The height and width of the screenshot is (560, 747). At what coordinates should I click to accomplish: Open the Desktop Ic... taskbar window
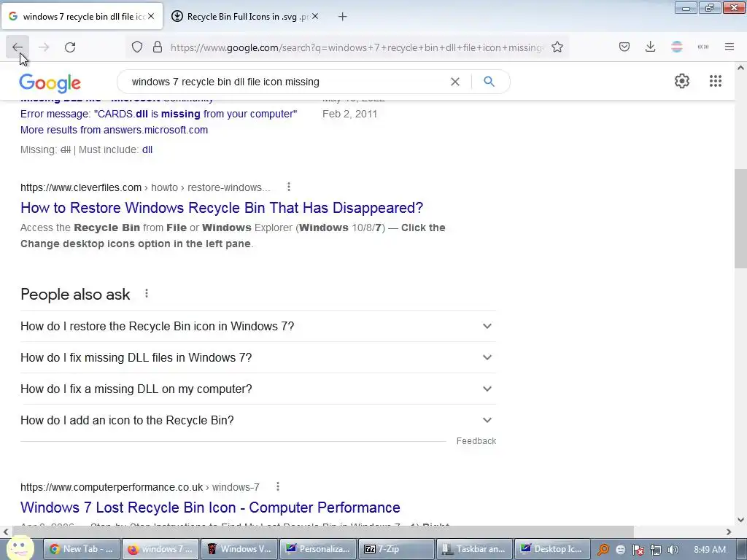(x=553, y=549)
